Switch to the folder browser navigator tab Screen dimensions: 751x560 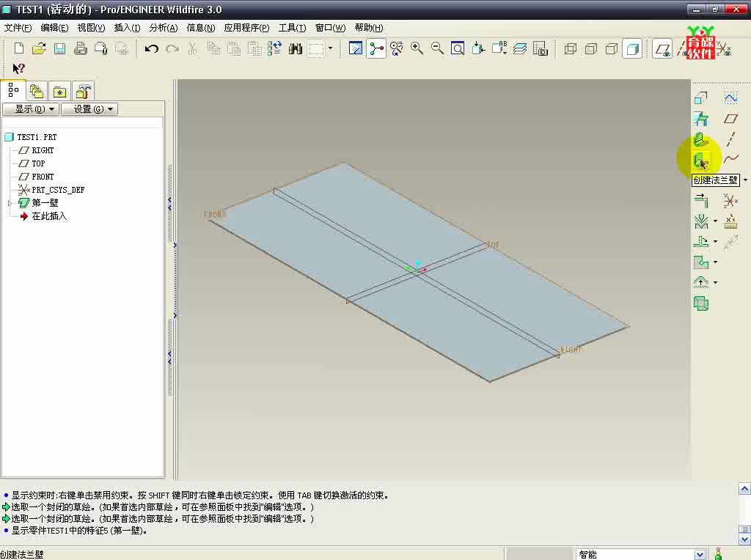pyautogui.click(x=37, y=91)
